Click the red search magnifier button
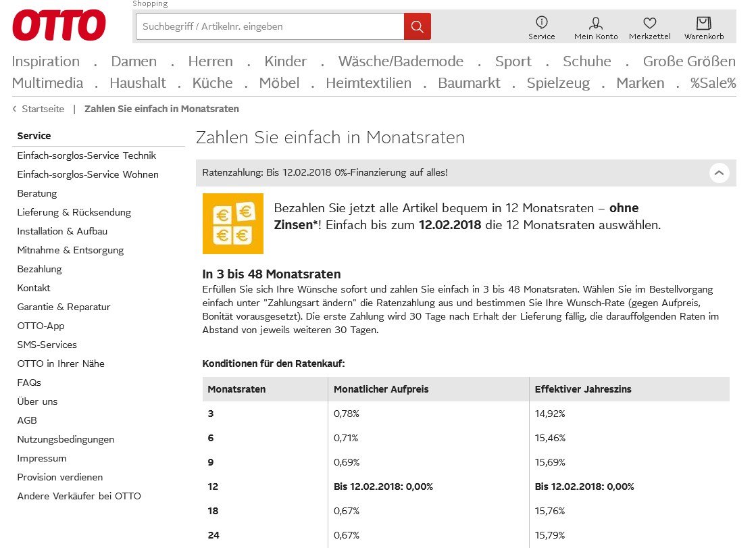Screen dimensions: 756x548 pyautogui.click(x=417, y=26)
